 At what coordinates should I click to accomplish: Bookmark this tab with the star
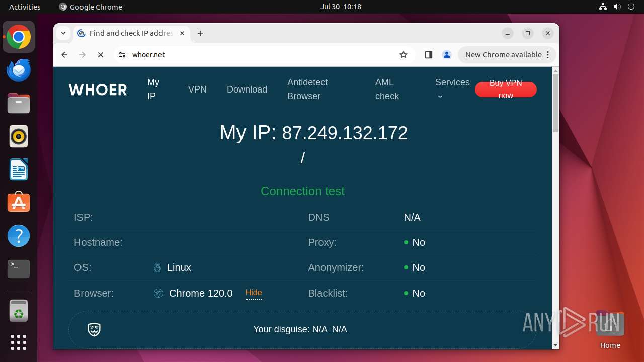pos(404,55)
